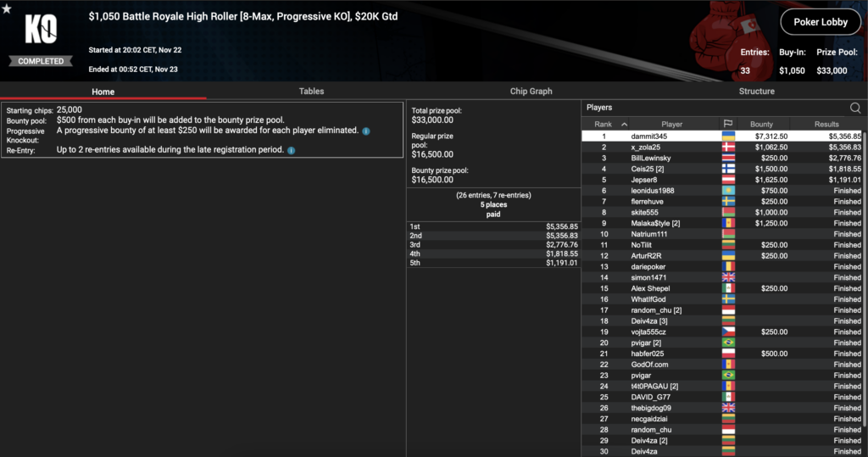Switch to the Tables tab

pos(311,91)
